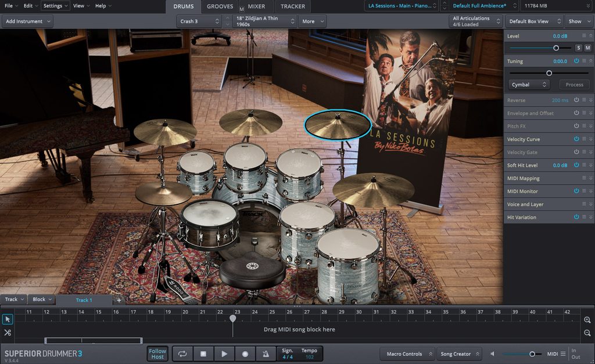Toggle the Tuning power button
The height and width of the screenshot is (364, 595).
tap(576, 60)
